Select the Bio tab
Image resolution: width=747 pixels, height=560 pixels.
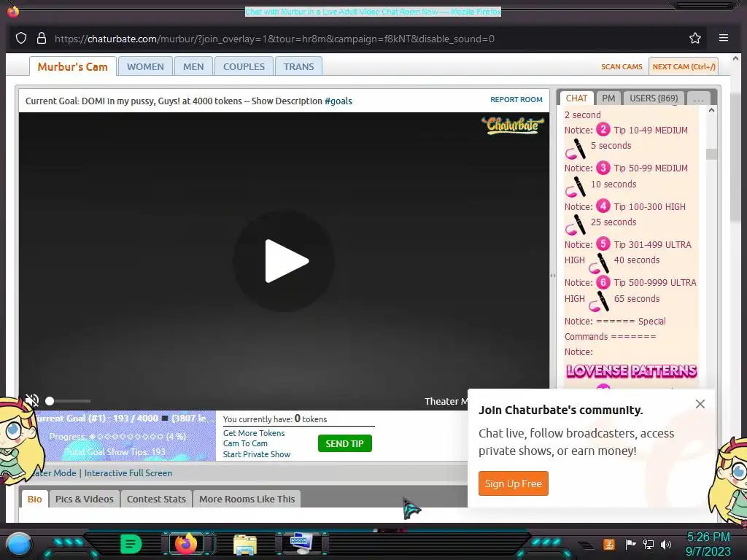[35, 499]
